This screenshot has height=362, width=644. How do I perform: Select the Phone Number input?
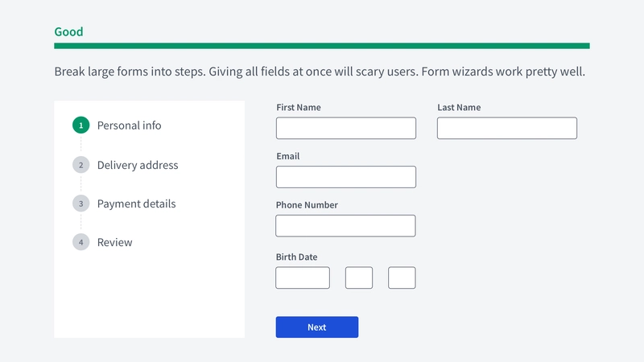tap(345, 226)
